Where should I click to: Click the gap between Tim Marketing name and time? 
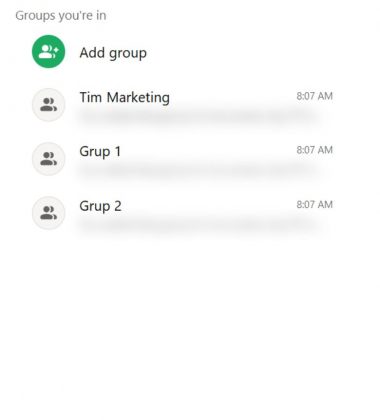pos(233,97)
